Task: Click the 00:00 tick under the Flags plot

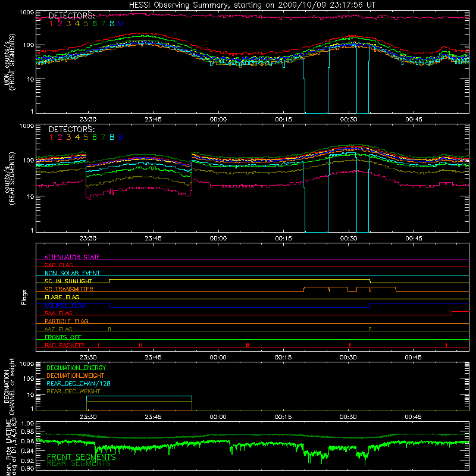Action: tap(218, 358)
